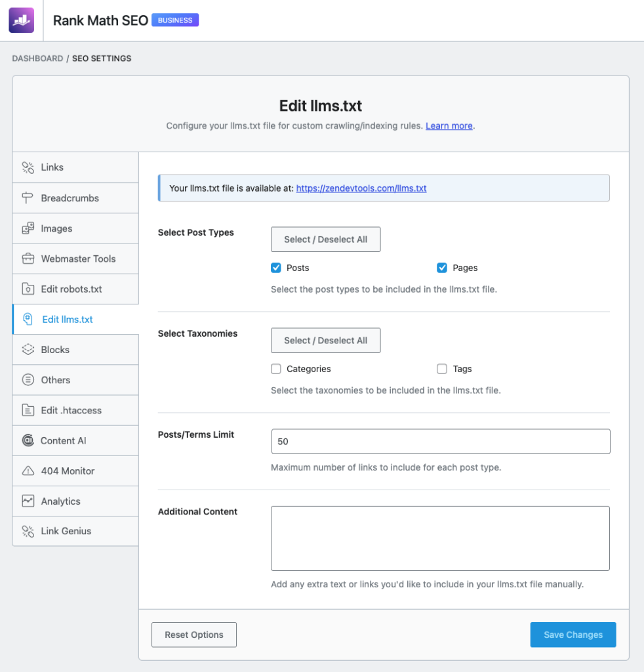Click the Pages checkbox label
Viewport: 644px width, 672px height.
[x=465, y=268]
